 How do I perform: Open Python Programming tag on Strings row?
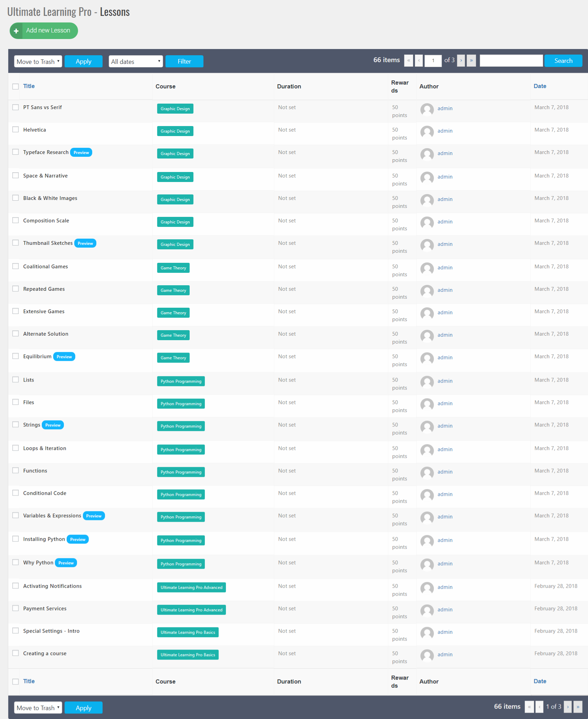pyautogui.click(x=181, y=426)
